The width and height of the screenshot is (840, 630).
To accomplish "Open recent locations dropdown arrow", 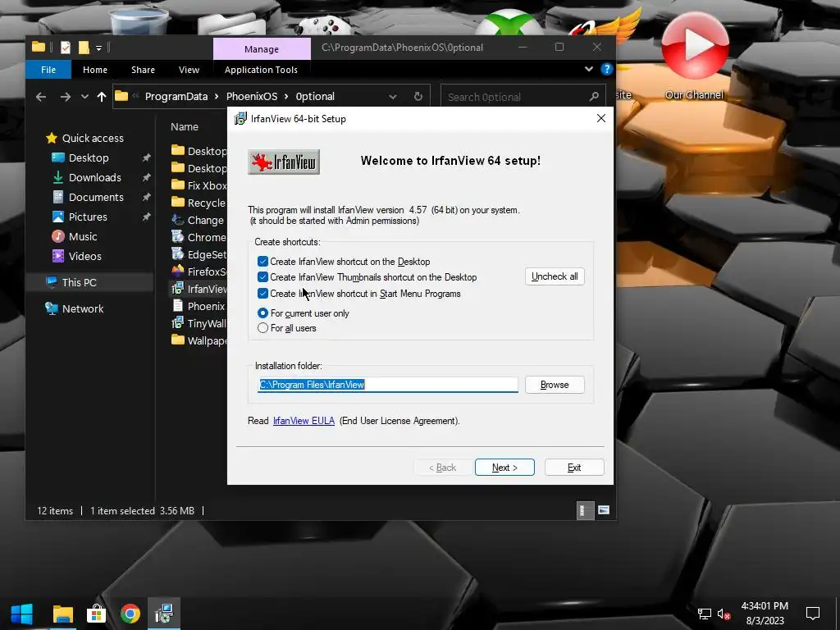I will (x=84, y=97).
